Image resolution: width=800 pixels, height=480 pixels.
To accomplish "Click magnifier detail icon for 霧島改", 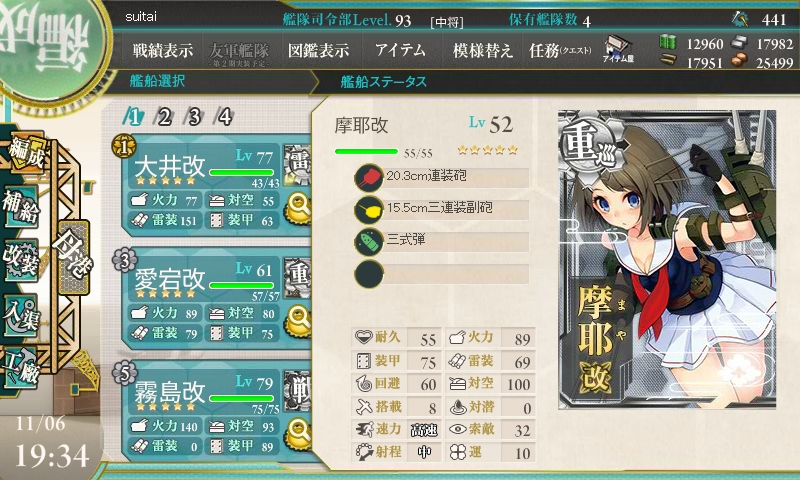I will pos(298,434).
